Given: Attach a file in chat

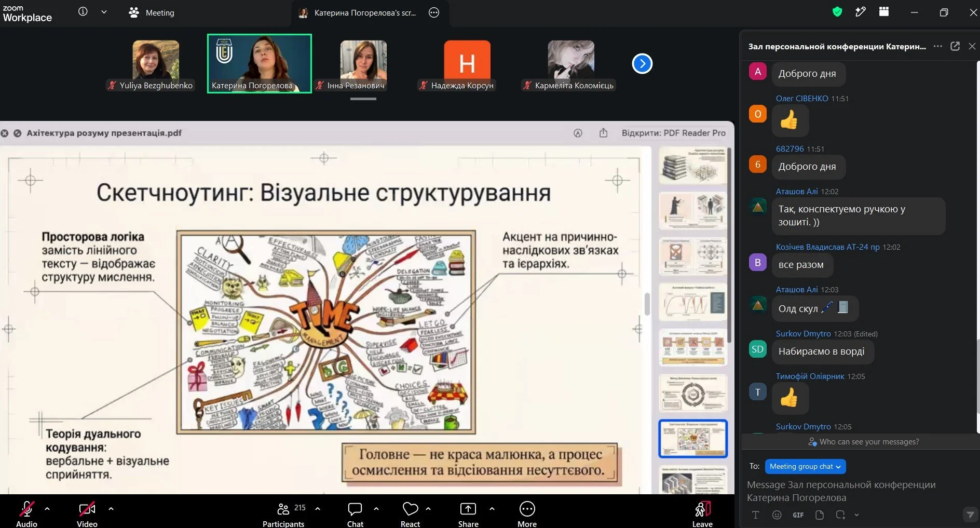Looking at the screenshot, I should click(x=820, y=515).
